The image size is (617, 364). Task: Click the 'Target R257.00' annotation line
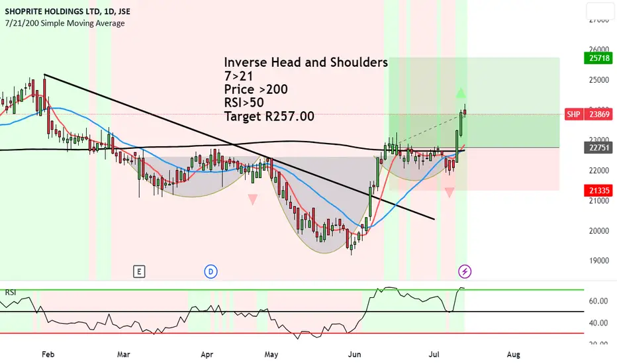[269, 116]
